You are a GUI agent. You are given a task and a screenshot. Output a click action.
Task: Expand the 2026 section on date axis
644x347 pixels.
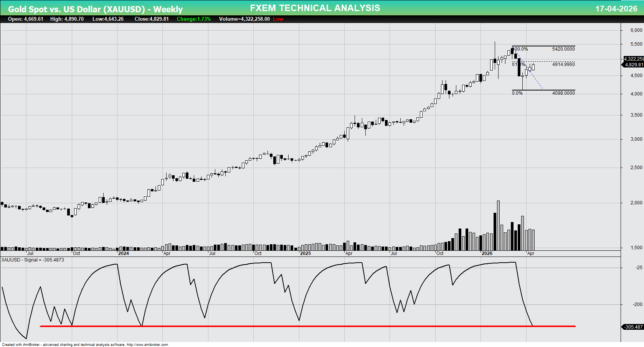pos(488,253)
